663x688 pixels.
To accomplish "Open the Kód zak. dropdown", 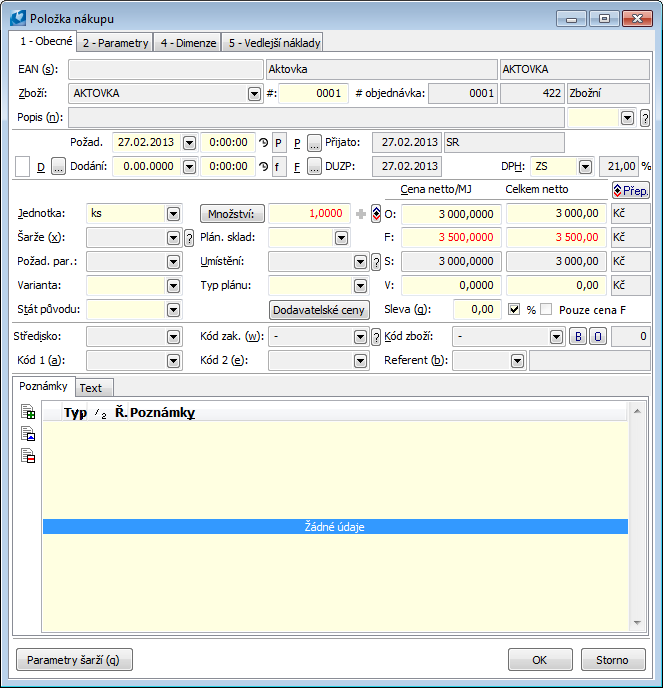I will [x=360, y=337].
